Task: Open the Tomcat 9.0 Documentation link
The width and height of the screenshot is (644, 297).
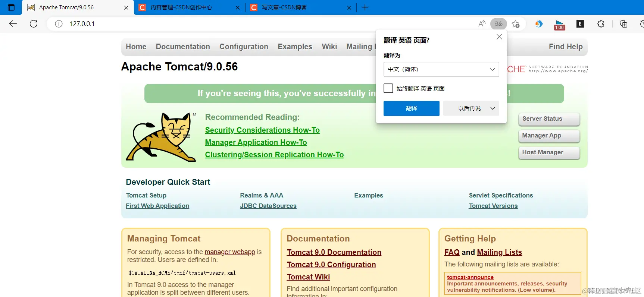Action: pos(334,252)
